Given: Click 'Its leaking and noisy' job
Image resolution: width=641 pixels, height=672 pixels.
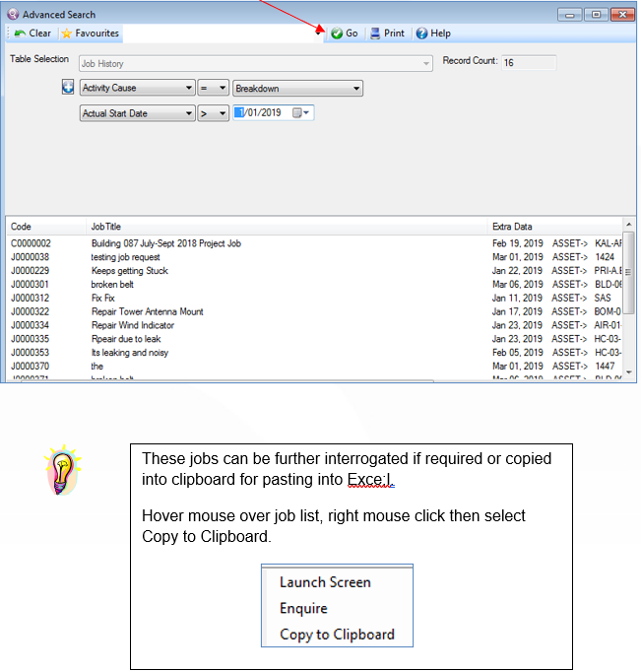Looking at the screenshot, I should [129, 353].
